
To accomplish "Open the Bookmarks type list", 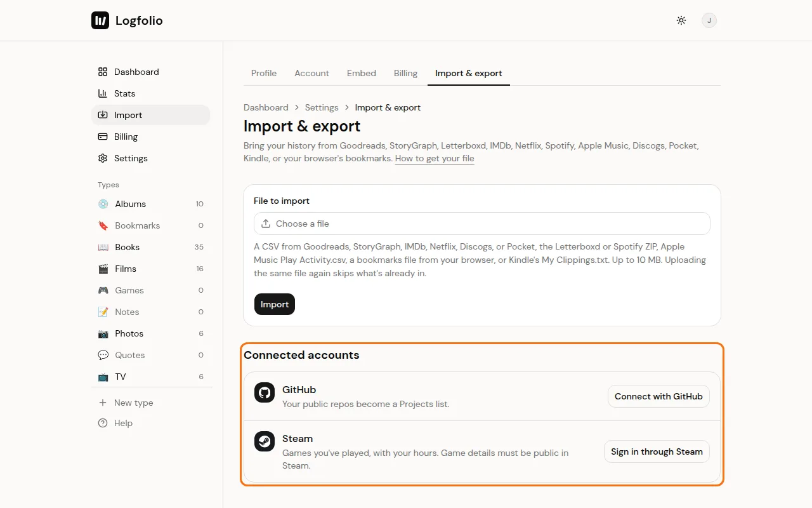I will [x=151, y=225].
